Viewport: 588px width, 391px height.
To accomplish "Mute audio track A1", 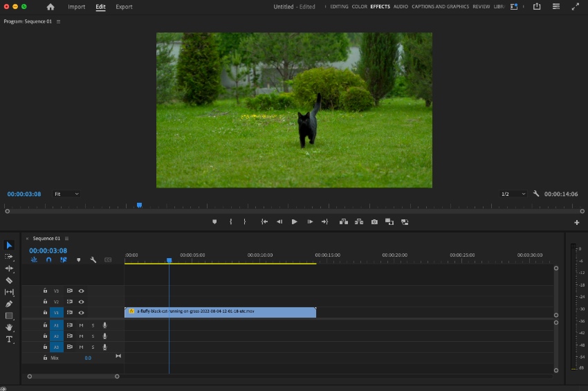I will tap(81, 325).
